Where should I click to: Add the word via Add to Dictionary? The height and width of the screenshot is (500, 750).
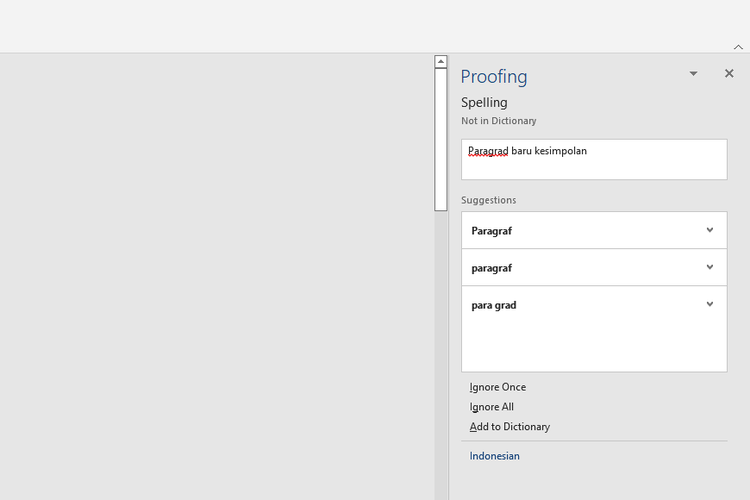[509, 427]
